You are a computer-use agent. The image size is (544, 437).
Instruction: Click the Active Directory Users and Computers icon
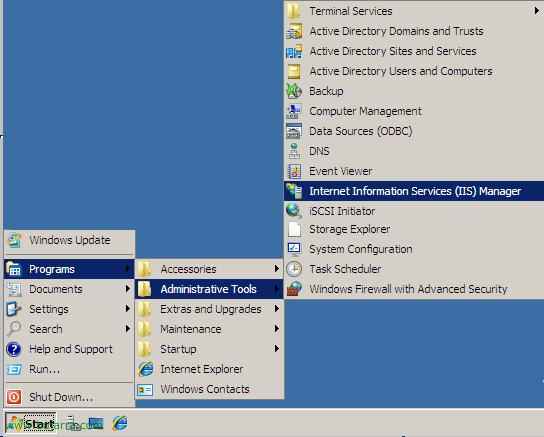(294, 71)
